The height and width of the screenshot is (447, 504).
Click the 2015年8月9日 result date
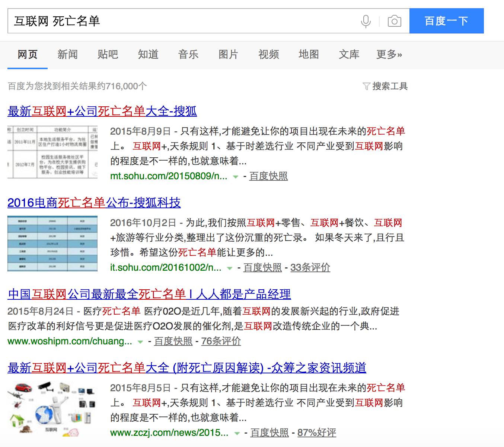(140, 131)
